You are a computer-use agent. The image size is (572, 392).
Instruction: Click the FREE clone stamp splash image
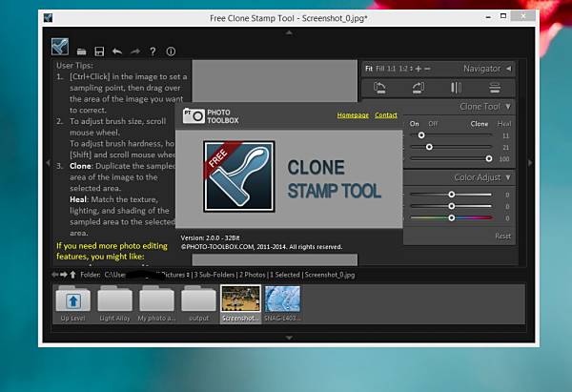click(x=239, y=176)
